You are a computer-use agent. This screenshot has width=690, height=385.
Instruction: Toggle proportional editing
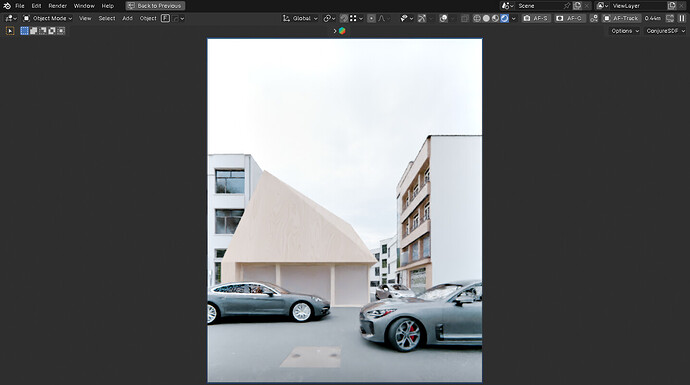point(371,18)
